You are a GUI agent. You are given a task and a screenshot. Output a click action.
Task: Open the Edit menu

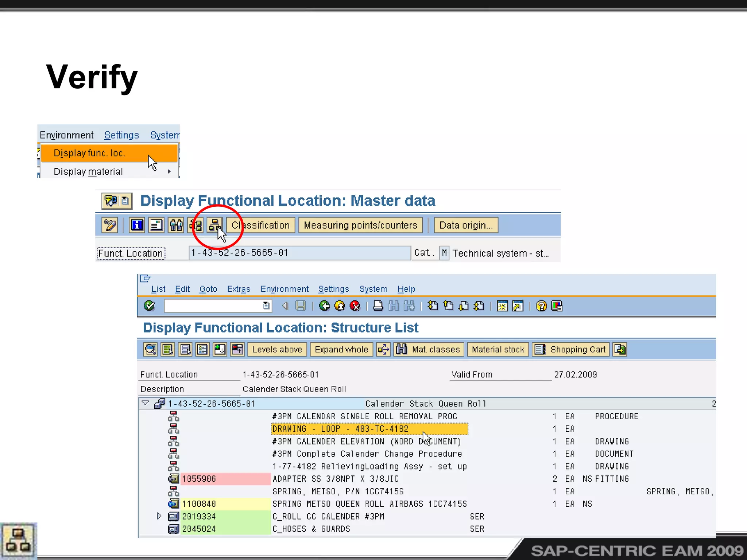(182, 289)
